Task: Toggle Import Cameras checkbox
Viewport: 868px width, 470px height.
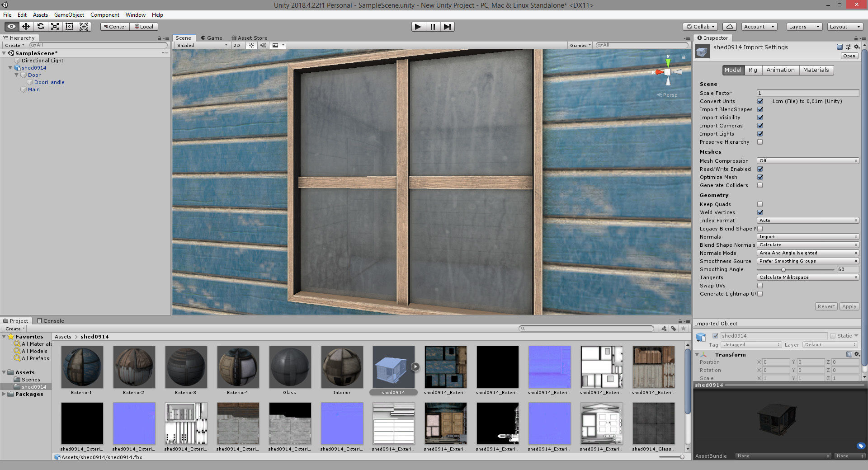Action: [760, 126]
